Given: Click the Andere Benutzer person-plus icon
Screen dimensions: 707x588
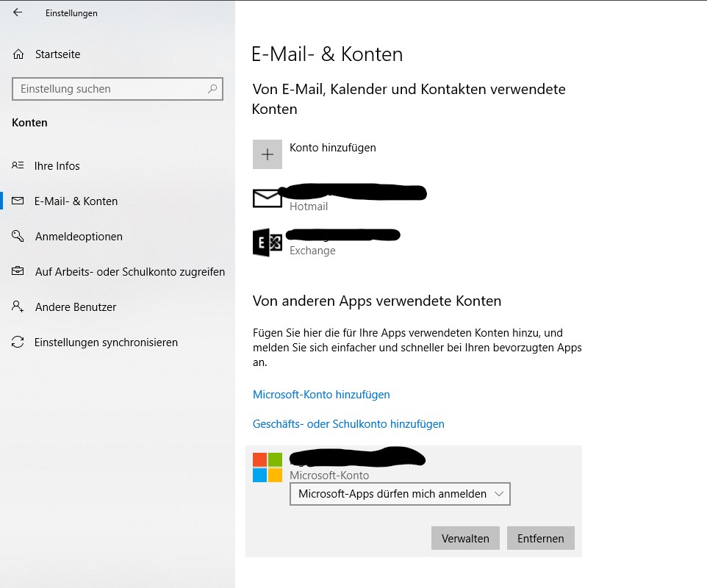Looking at the screenshot, I should click(18, 306).
